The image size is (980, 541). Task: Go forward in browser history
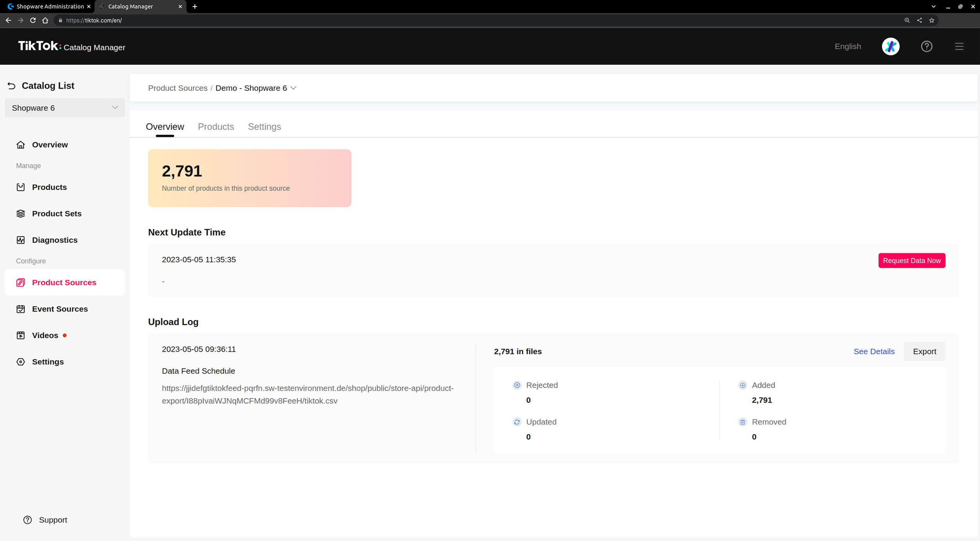21,20
